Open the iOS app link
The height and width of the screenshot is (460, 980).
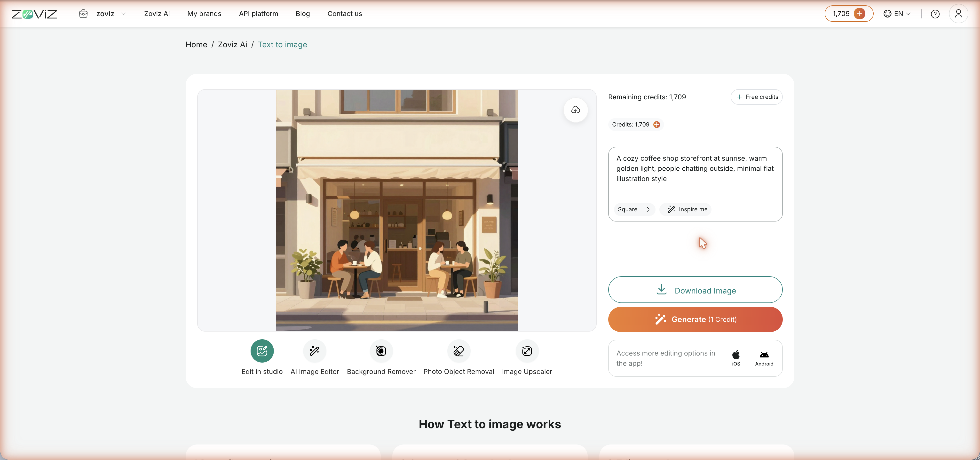click(x=736, y=358)
